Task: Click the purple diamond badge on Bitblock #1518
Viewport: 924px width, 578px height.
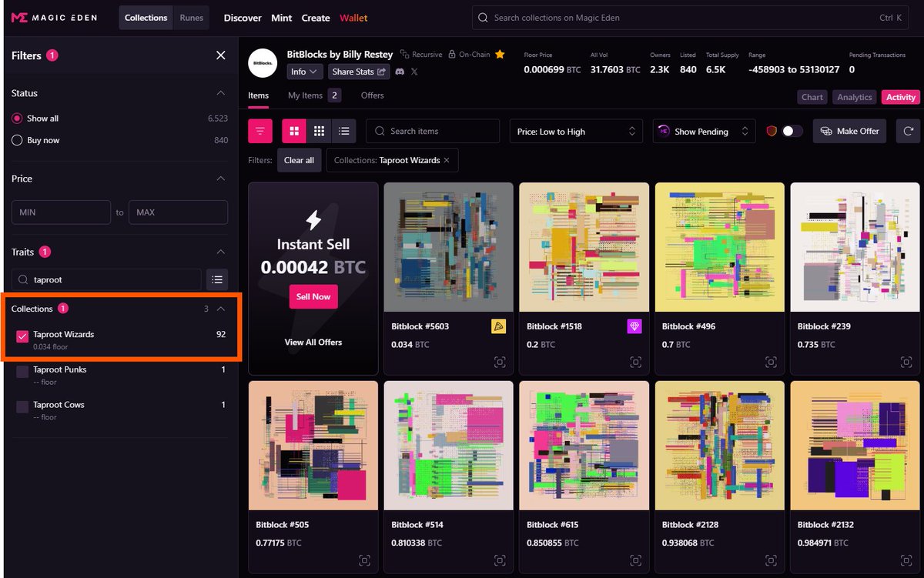Action: (x=634, y=326)
